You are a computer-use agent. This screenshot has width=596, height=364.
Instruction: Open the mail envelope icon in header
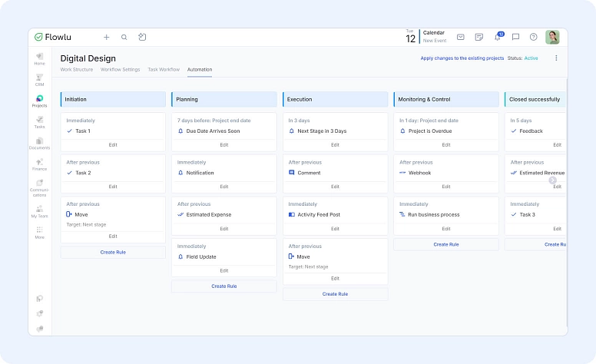click(x=461, y=37)
